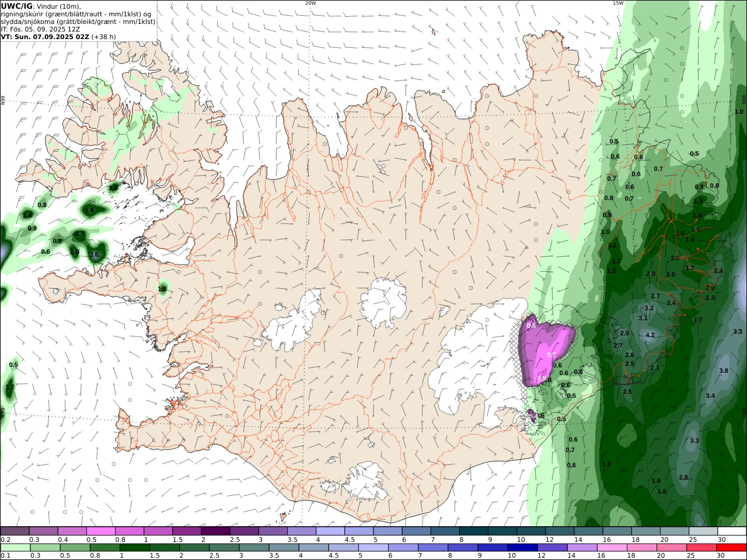This screenshot has height=560, width=747.
Task: Click the '0.4' label on the snow legend
Action: click(62, 540)
